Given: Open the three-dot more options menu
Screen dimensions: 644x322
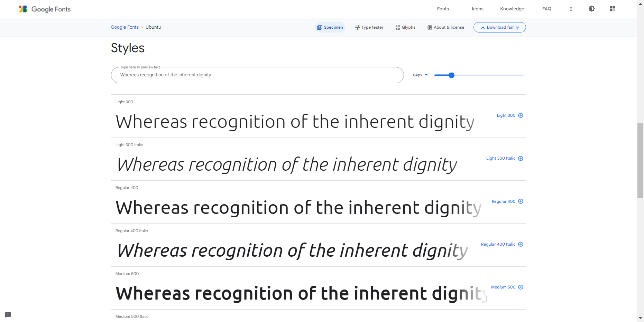Looking at the screenshot, I should [571, 9].
